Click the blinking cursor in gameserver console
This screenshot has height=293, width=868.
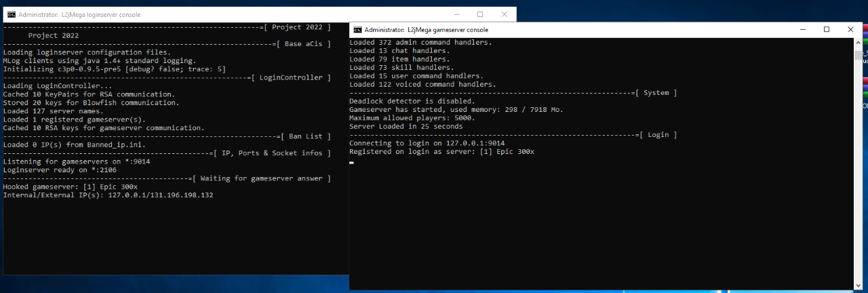click(x=351, y=163)
